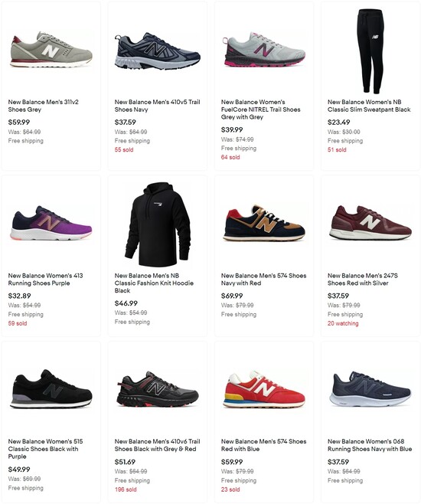Open the black 410v6 Trail shoe image
Screen dimensions: 421x504
pos(158,389)
